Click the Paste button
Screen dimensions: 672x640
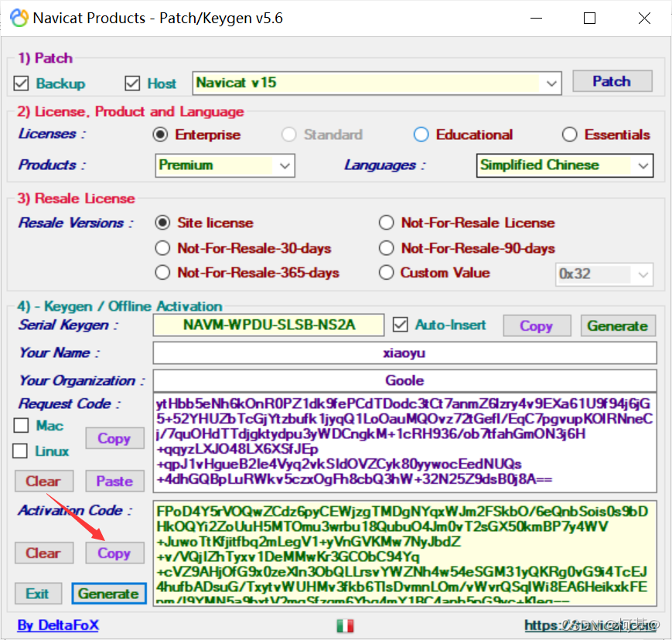[x=114, y=481]
